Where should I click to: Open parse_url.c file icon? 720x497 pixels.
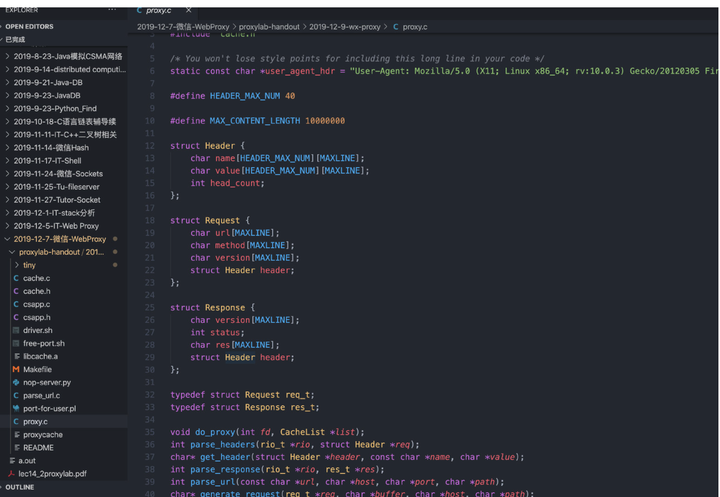[16, 395]
